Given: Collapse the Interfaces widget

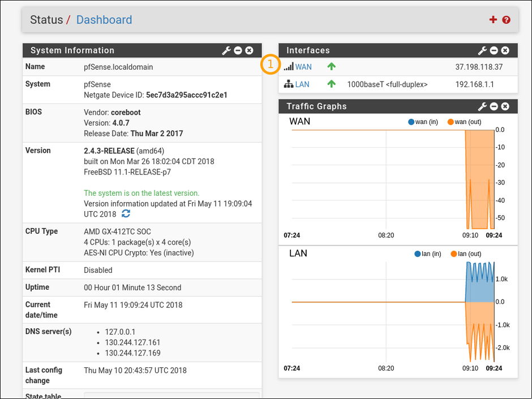Looking at the screenshot, I should click(494, 50).
